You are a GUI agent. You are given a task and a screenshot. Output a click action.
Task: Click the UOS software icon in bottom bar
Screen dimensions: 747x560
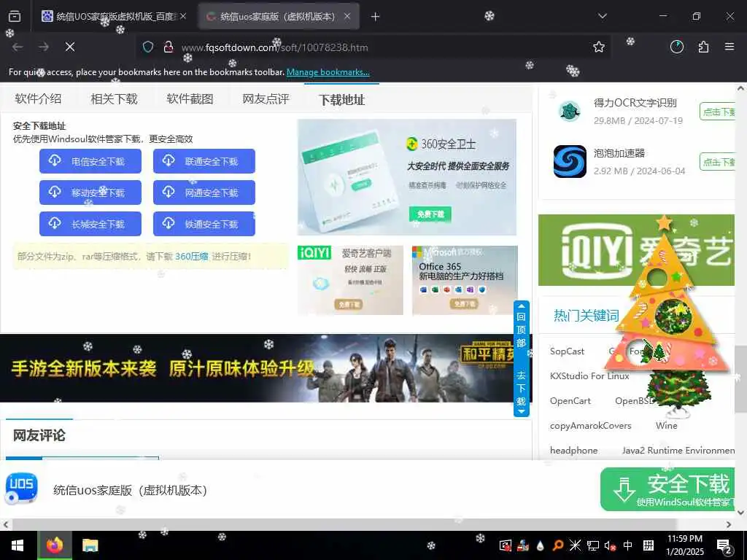pyautogui.click(x=21, y=489)
